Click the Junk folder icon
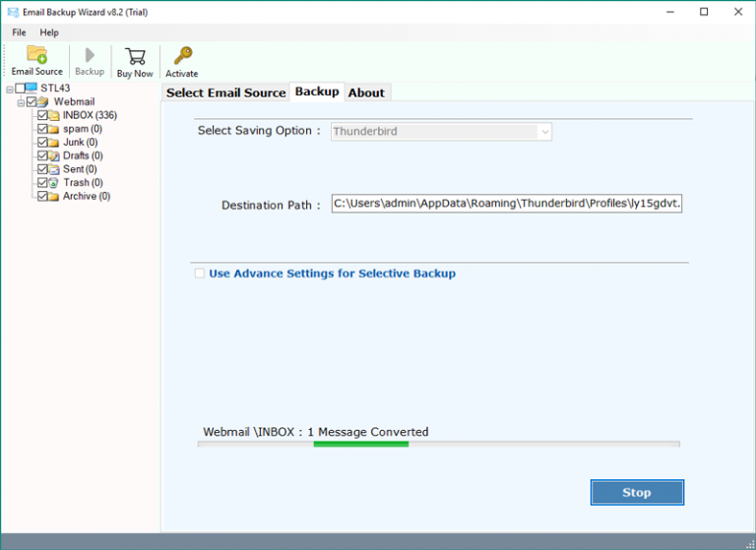This screenshot has width=756, height=550. (54, 143)
